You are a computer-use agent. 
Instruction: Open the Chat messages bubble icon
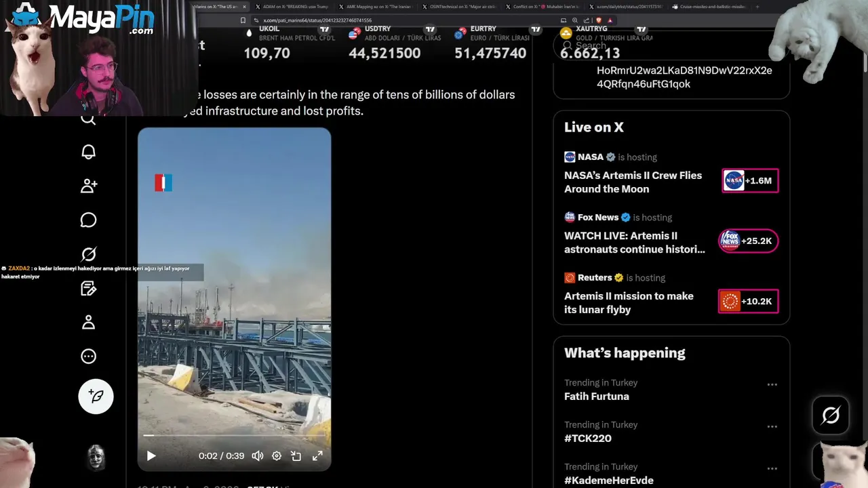pyautogui.click(x=89, y=220)
